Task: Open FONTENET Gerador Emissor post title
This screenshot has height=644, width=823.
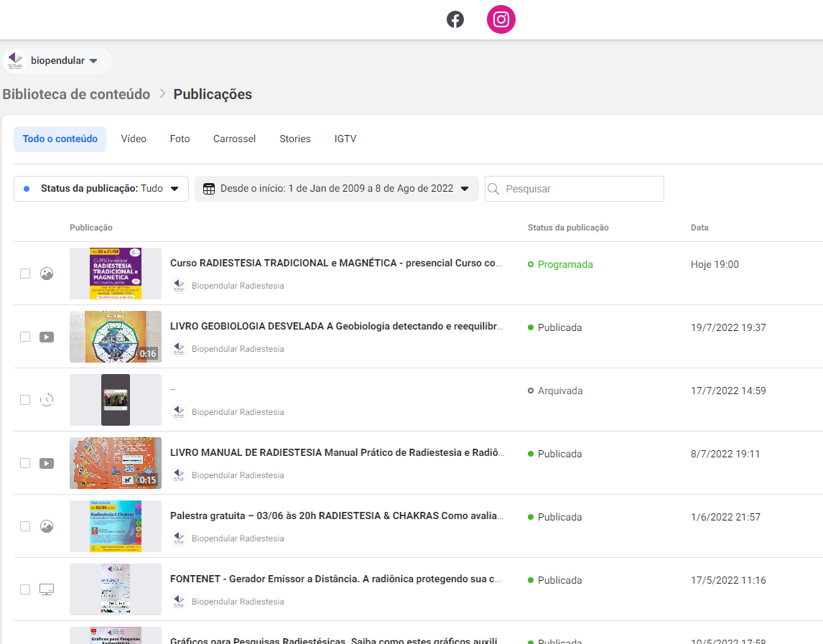Action: (x=335, y=579)
